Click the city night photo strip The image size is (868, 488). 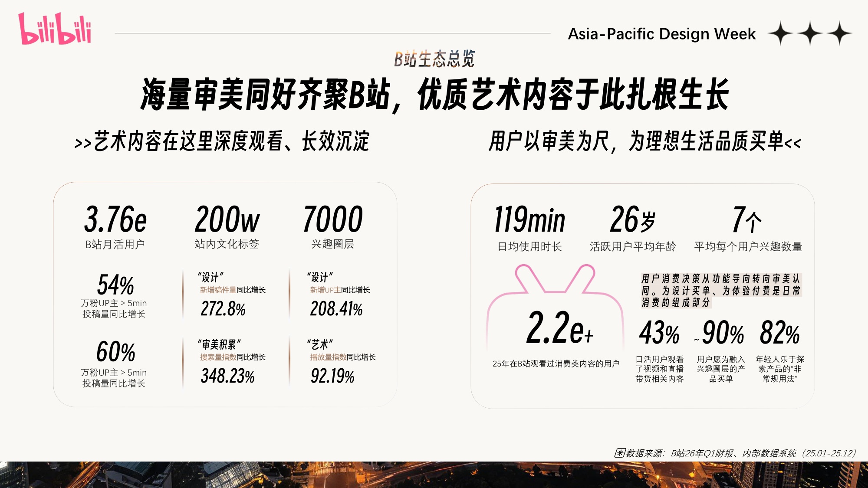(434, 475)
